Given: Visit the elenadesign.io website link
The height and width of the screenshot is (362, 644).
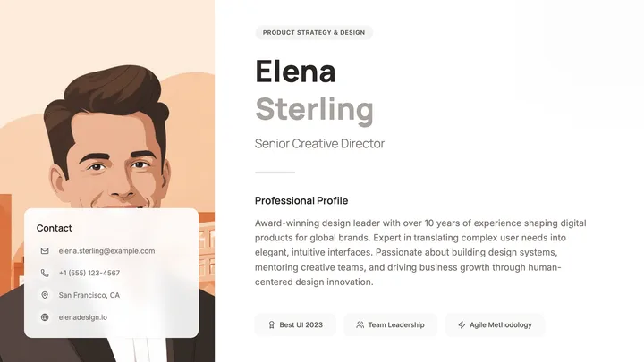Looking at the screenshot, I should (x=83, y=317).
